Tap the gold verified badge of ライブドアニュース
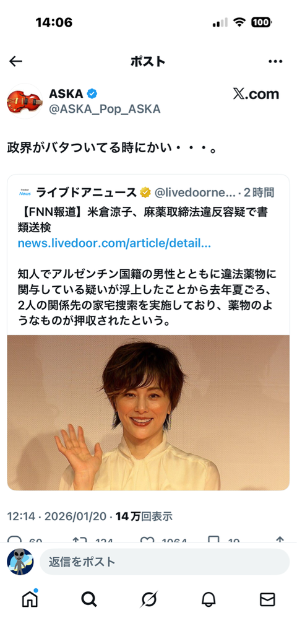 coord(145,192)
